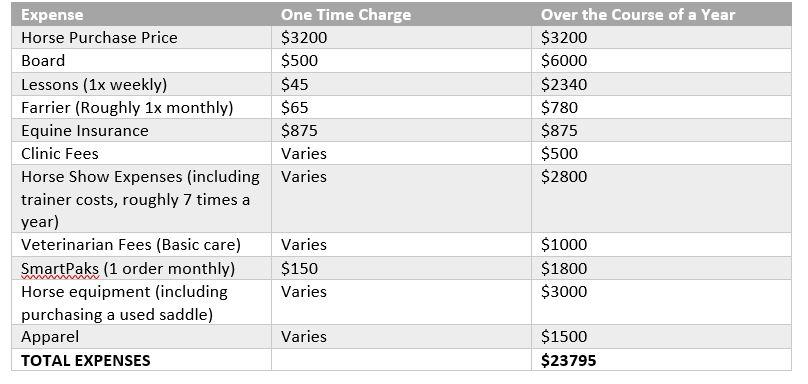Click the Expense column header
This screenshot has width=808, height=384.
pyautogui.click(x=141, y=14)
